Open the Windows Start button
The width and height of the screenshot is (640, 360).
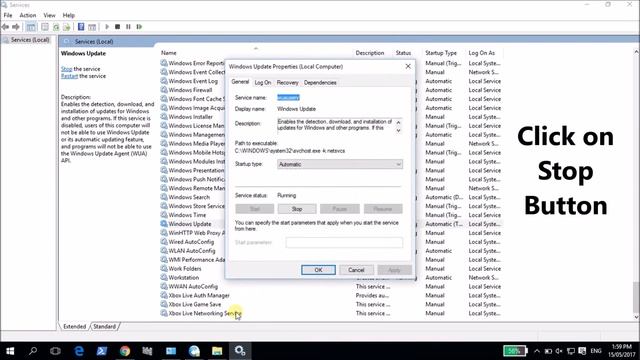(x=10, y=351)
